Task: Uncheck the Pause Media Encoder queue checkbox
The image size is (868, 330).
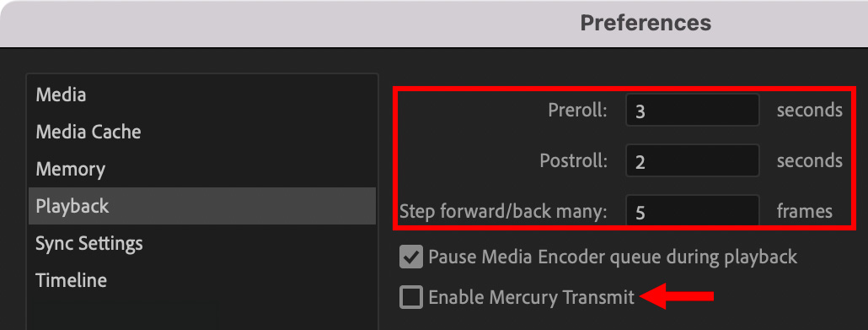Action: [410, 257]
